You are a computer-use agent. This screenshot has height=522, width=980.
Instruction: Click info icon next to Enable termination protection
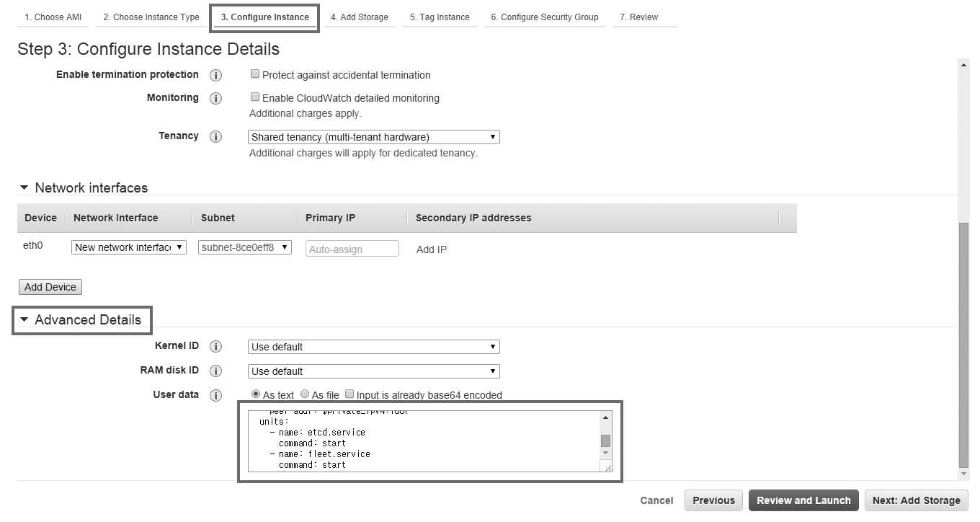coord(215,75)
